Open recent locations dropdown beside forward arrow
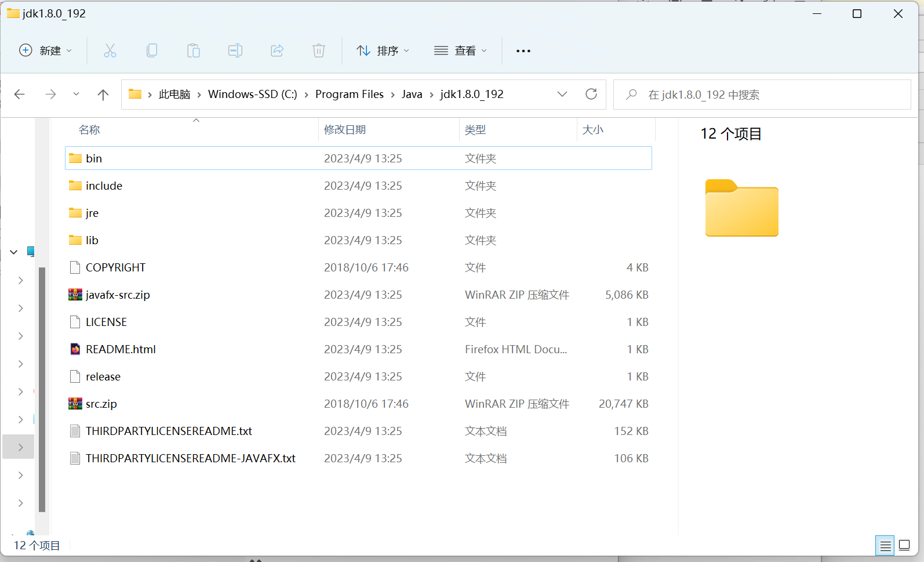The image size is (924, 562). tap(76, 95)
